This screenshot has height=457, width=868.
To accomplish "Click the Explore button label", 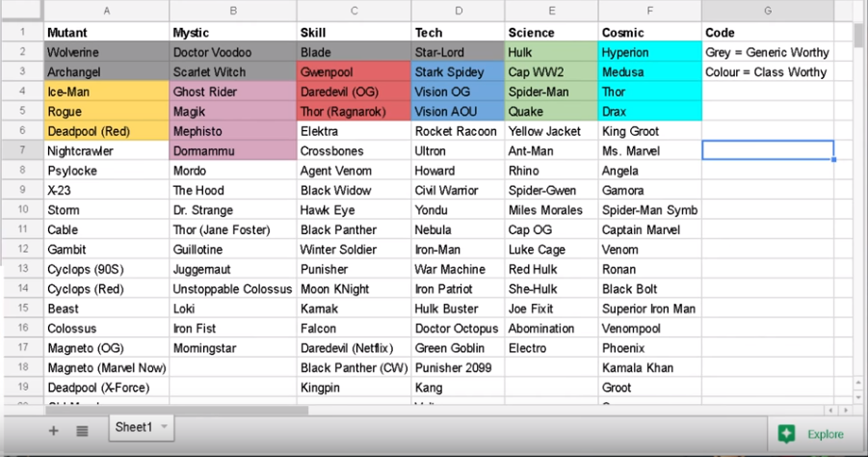I will [x=826, y=434].
